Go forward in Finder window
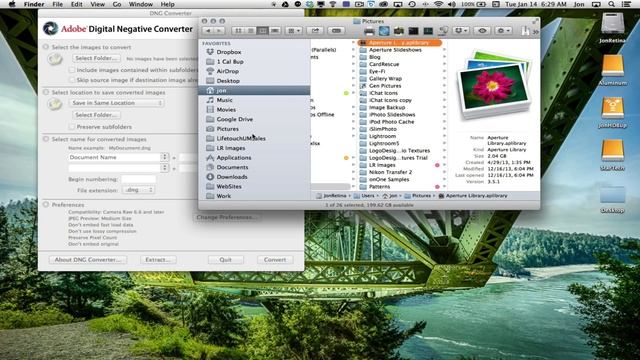 click(219, 31)
